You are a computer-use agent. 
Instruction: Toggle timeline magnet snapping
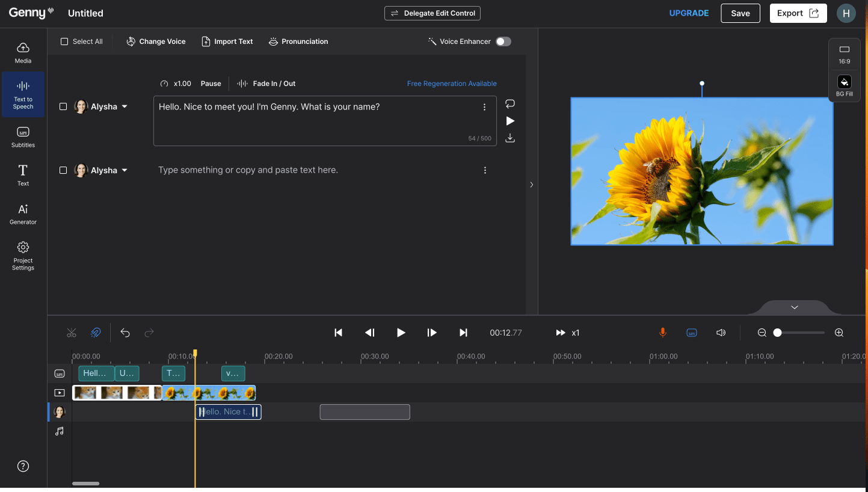coord(96,332)
